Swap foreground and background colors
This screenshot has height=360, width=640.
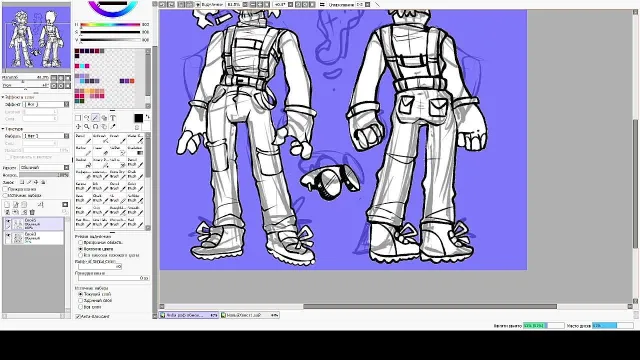tap(147, 116)
